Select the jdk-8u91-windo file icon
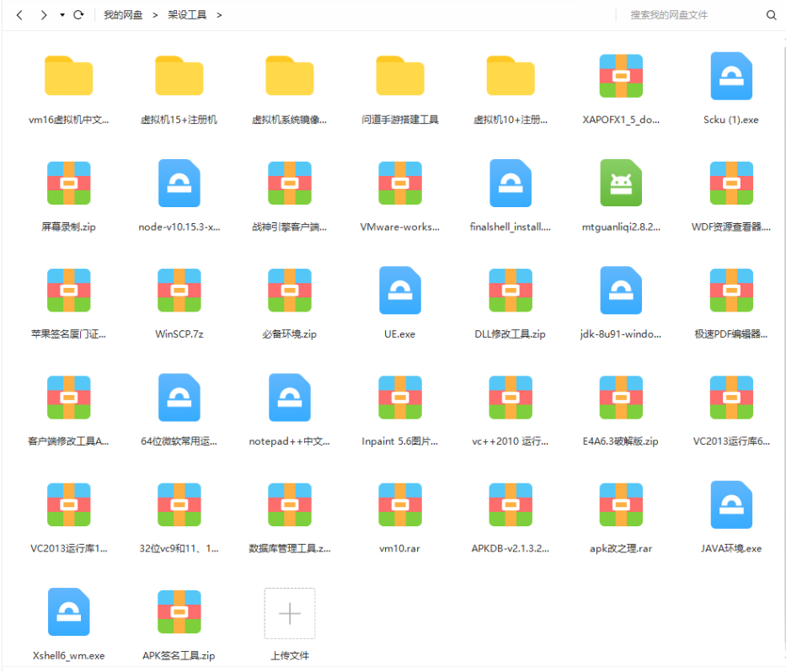Image resolution: width=786 pixels, height=672 pixels. pos(621,291)
